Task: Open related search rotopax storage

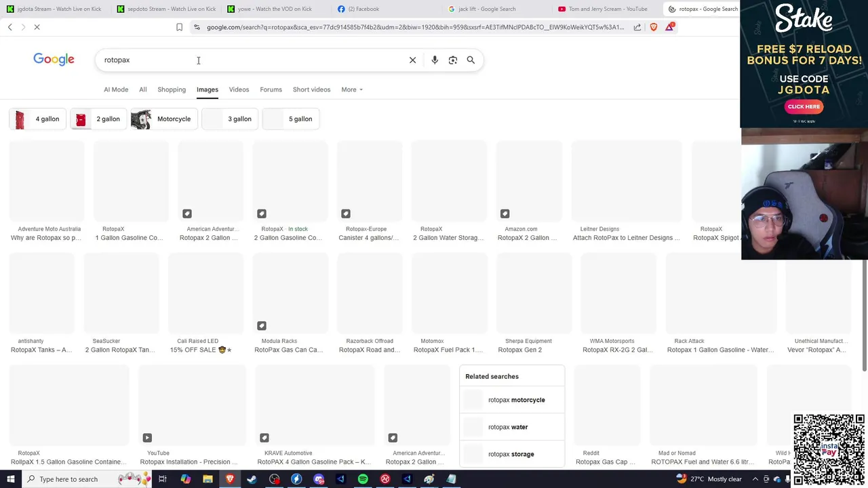Action: point(512,454)
